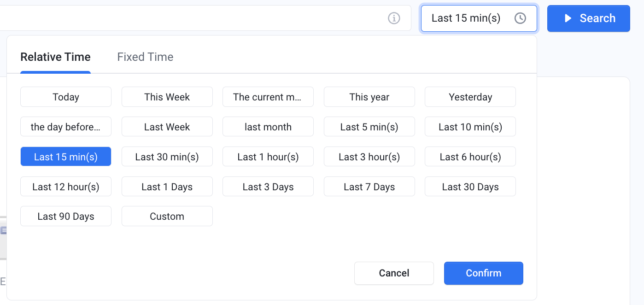The height and width of the screenshot is (305, 644).
Task: Select Last 6 hour(s) range
Action: click(470, 157)
